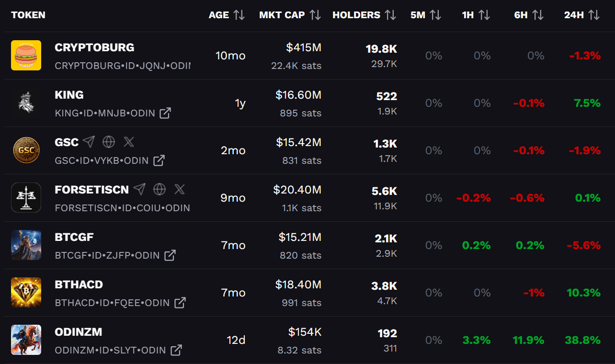The width and height of the screenshot is (615, 364).
Task: Sort by 5M change column
Action: tap(435, 15)
